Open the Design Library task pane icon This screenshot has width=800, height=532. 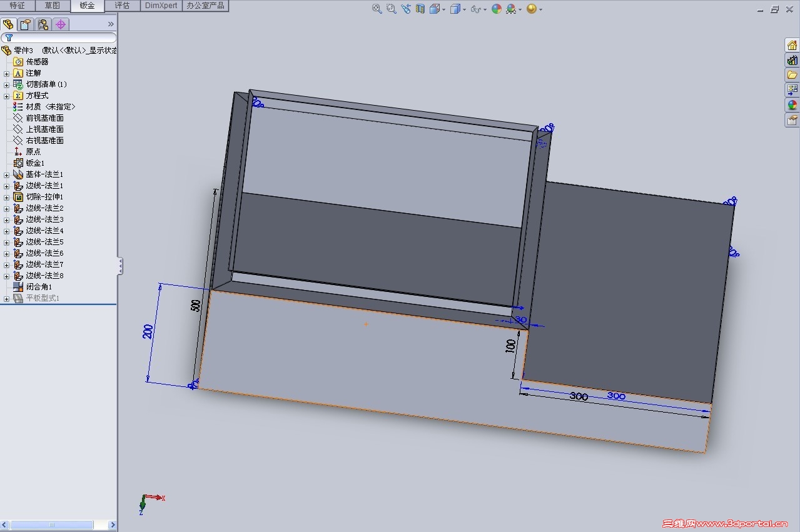pyautogui.click(x=792, y=60)
